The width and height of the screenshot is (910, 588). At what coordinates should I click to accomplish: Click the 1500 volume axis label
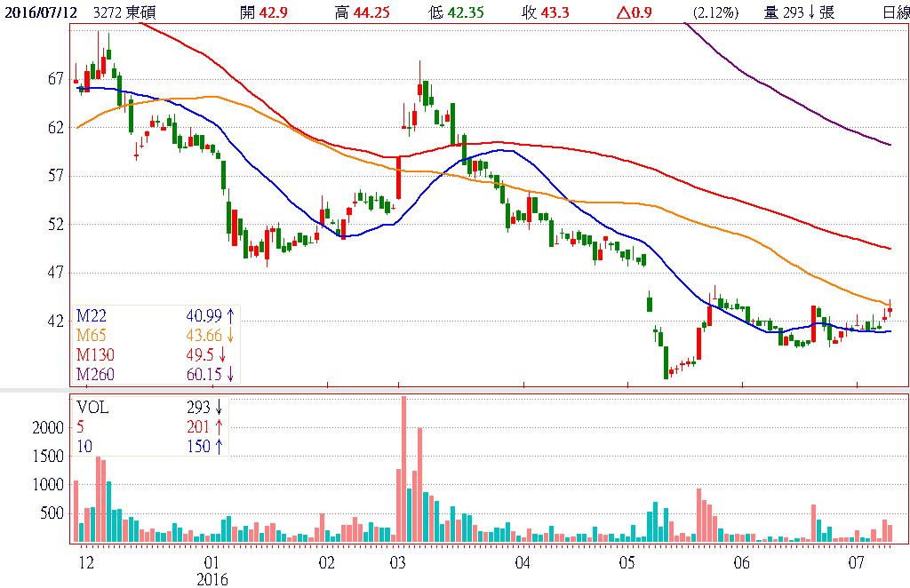pos(48,457)
